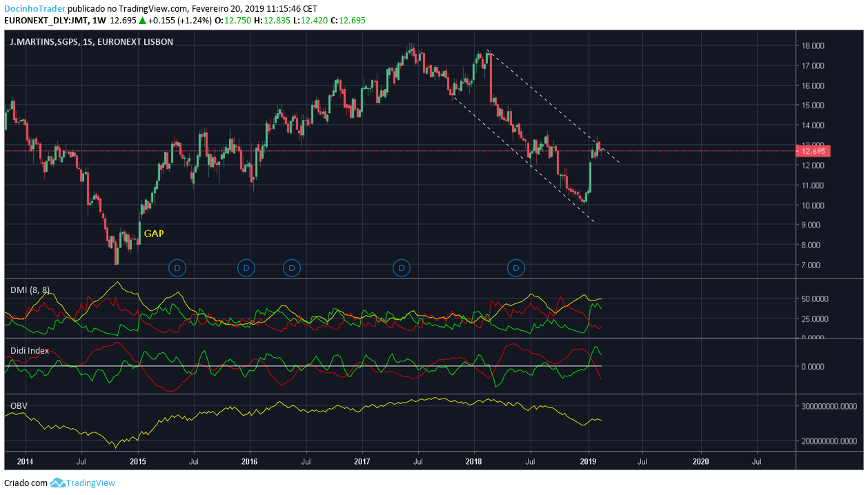Click the 14.000 price axis label
The image size is (868, 495).
pyautogui.click(x=813, y=125)
